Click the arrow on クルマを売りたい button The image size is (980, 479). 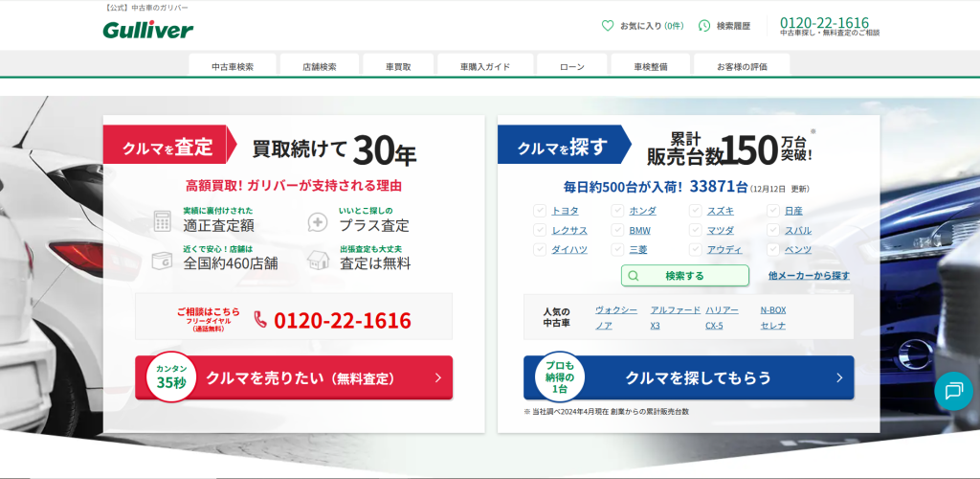(x=437, y=377)
